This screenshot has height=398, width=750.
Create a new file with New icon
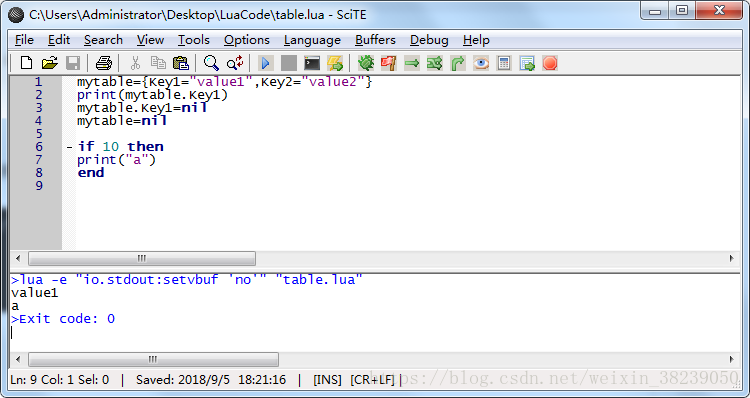tap(26, 63)
